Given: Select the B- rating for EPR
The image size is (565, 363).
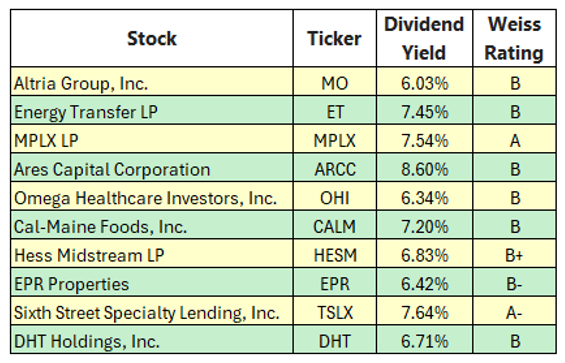Looking at the screenshot, I should coord(514,282).
